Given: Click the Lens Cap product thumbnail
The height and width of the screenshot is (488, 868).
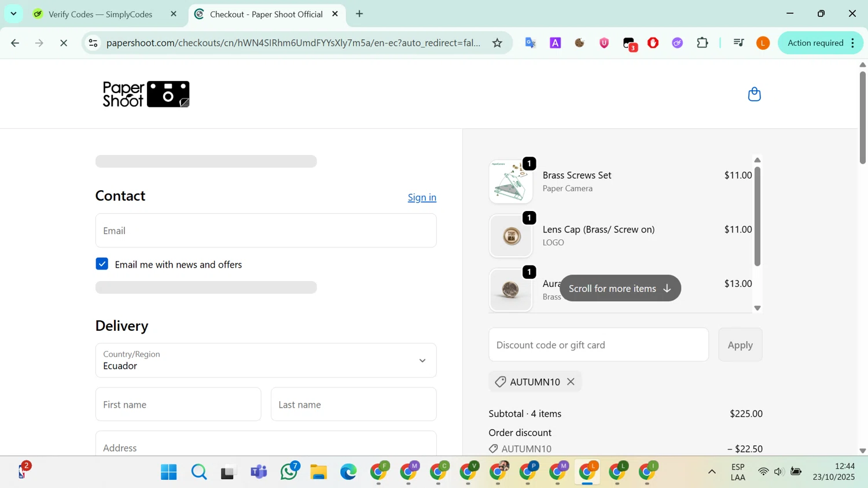Looking at the screenshot, I should coord(510,236).
